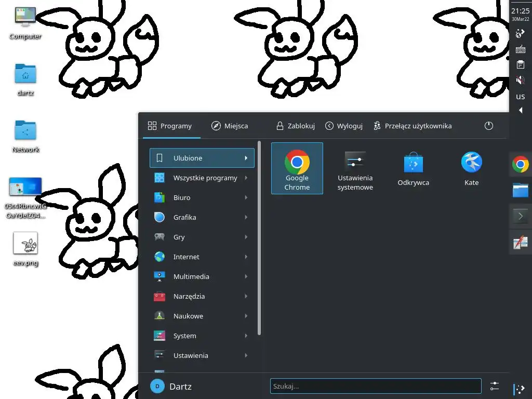Open the Narzędzia category
Viewport: 532px width, 399px height.
tap(202, 296)
